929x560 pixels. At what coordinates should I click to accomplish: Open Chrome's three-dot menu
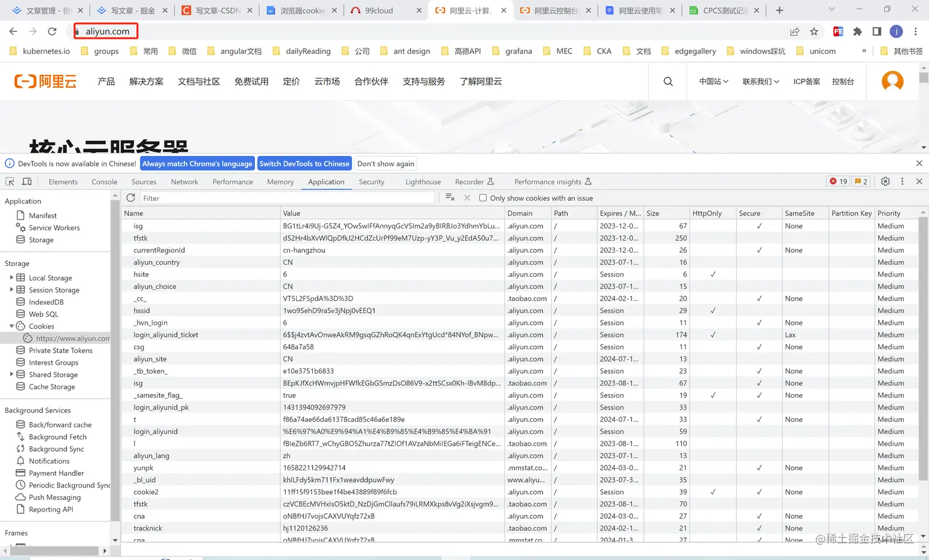tap(915, 31)
